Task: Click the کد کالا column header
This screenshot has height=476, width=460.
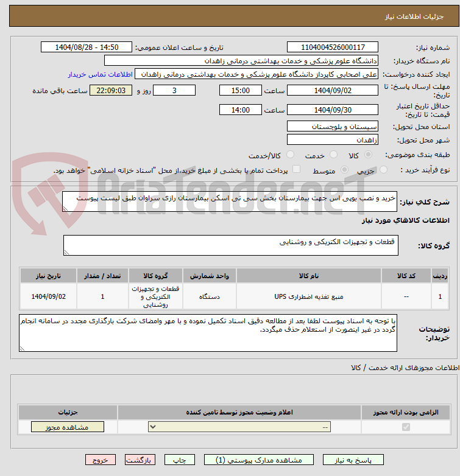Action: pyautogui.click(x=406, y=276)
